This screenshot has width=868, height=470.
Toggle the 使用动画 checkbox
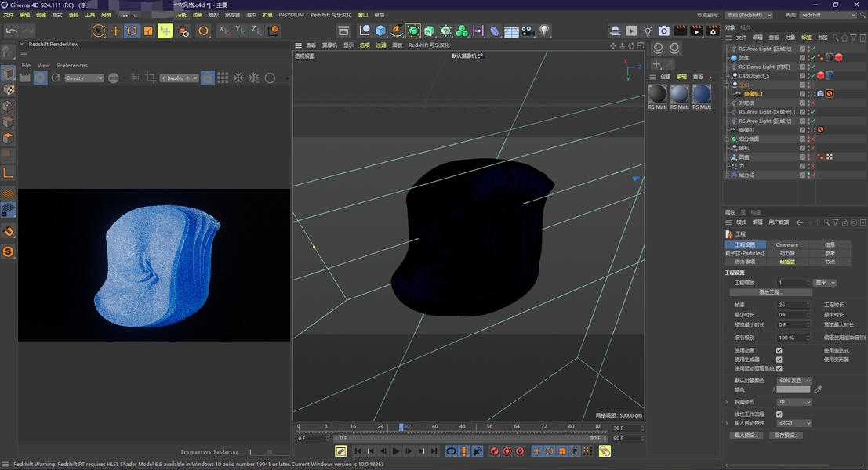click(779, 351)
